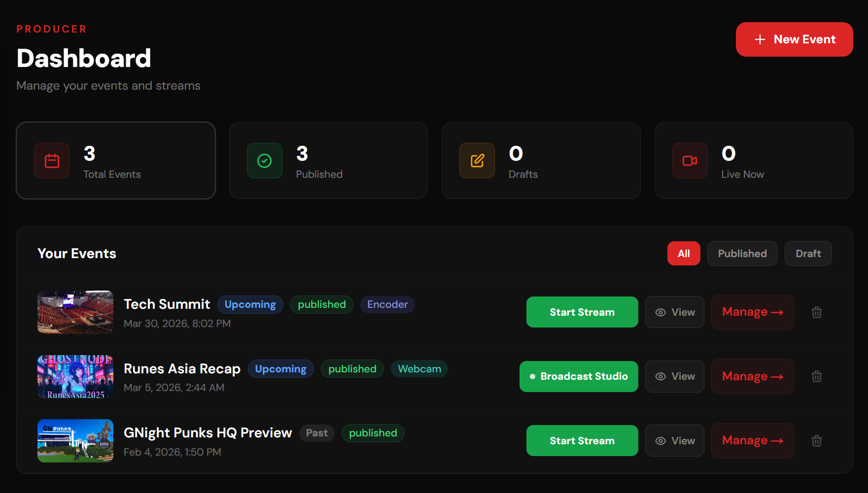Image resolution: width=868 pixels, height=493 pixels.
Task: Click the eye icon next to Tech Summit's View
Action: pyautogui.click(x=660, y=312)
